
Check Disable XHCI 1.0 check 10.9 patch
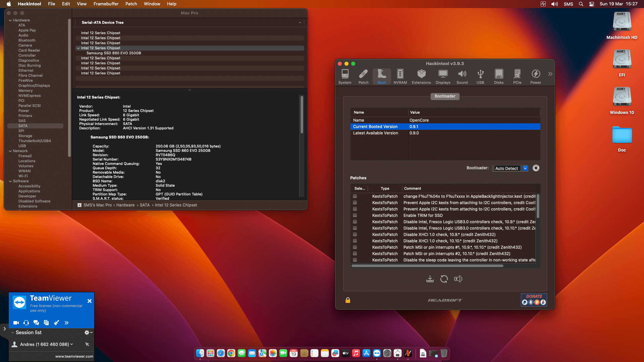point(355,234)
